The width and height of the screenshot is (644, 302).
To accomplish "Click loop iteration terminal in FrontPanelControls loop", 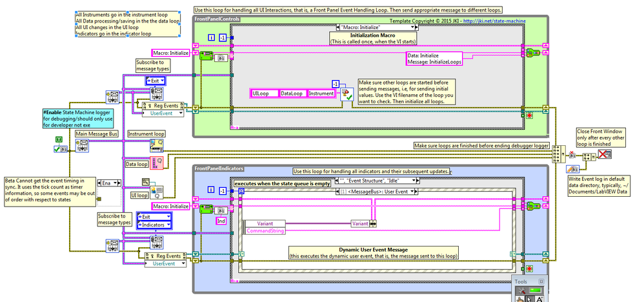I will click(x=212, y=37).
